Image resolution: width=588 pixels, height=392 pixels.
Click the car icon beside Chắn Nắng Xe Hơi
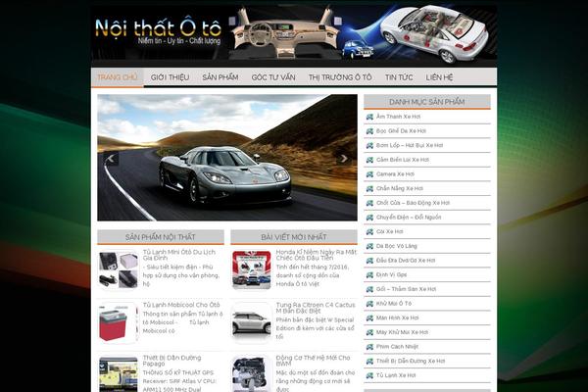coord(369,188)
